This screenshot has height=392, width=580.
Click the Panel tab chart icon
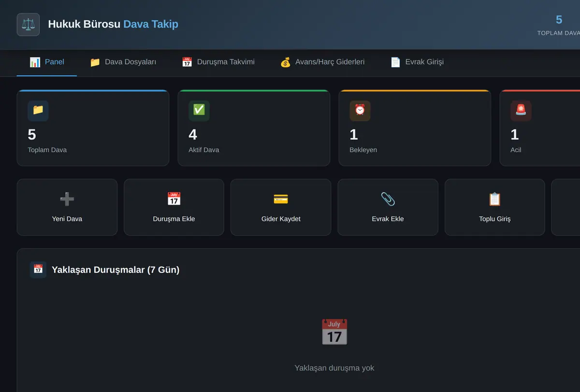click(x=35, y=62)
